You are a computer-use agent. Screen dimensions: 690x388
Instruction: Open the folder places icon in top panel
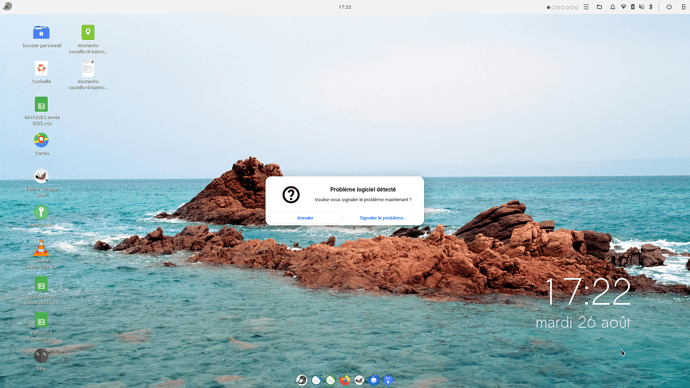point(599,7)
